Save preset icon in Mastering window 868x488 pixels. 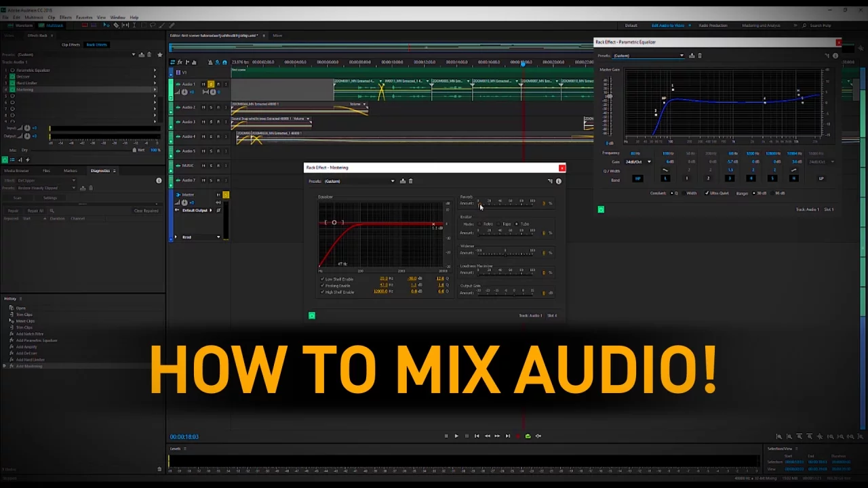[403, 181]
